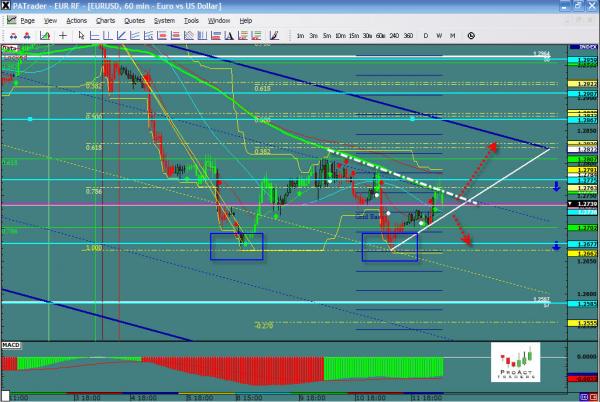Open the Charts menu
This screenshot has width=600, height=402.
[103, 20]
